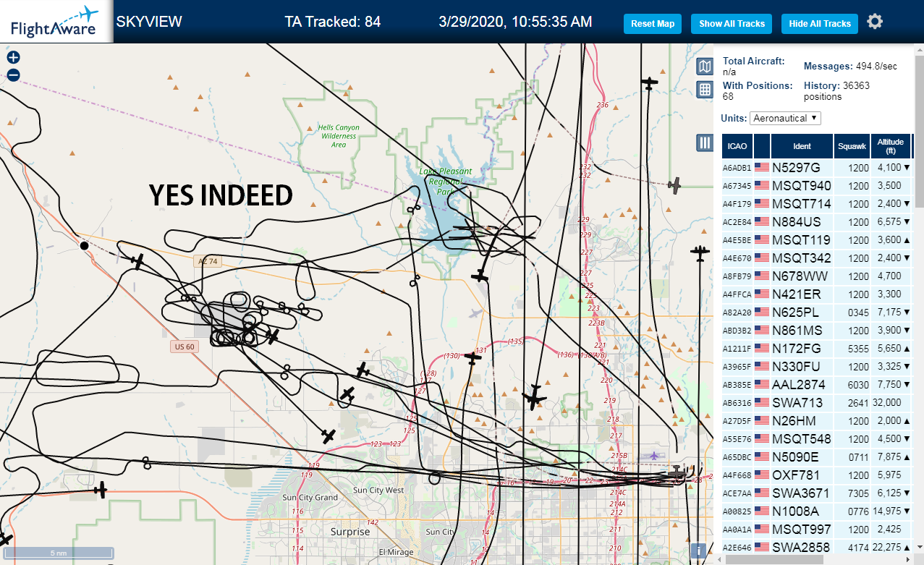Select aircraft icon on AZ 74 road
The width and height of the screenshot is (924, 565).
click(x=138, y=261)
